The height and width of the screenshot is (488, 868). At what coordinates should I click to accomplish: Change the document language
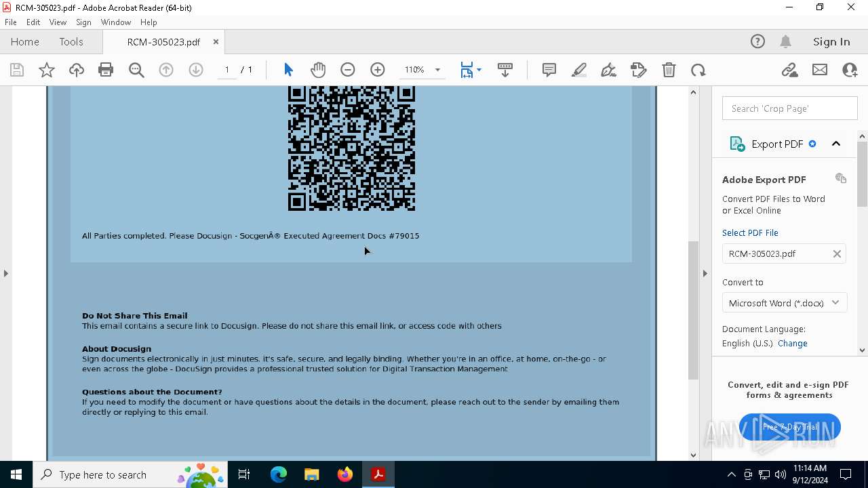(x=793, y=343)
